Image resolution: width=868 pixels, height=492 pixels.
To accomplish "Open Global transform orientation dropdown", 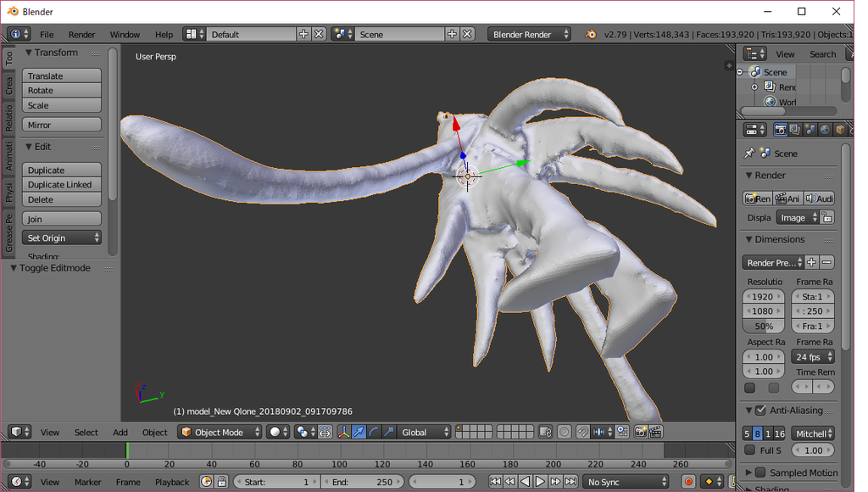I will coord(424,432).
